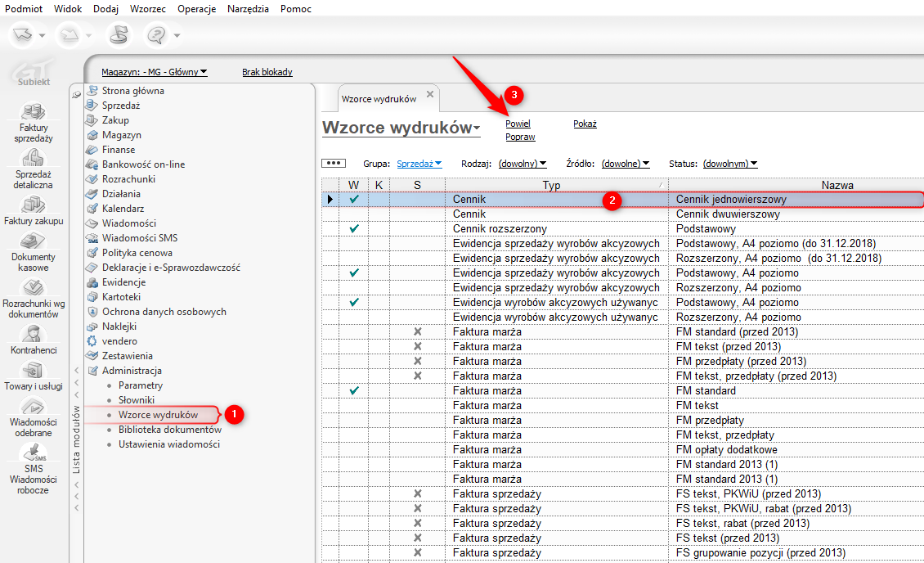Toggle S mark for FM standard (przed 2013)

coord(418,332)
